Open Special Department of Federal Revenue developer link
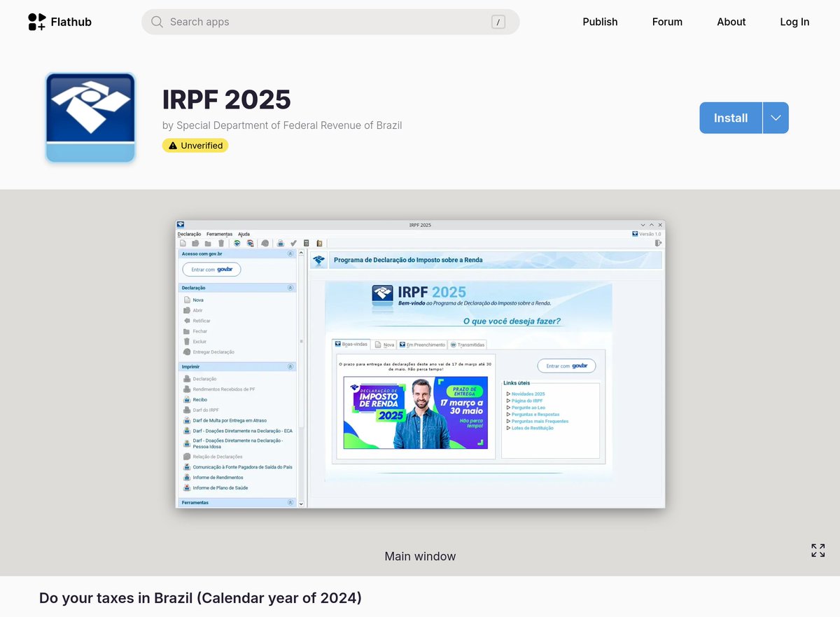840x617 pixels. pos(289,125)
